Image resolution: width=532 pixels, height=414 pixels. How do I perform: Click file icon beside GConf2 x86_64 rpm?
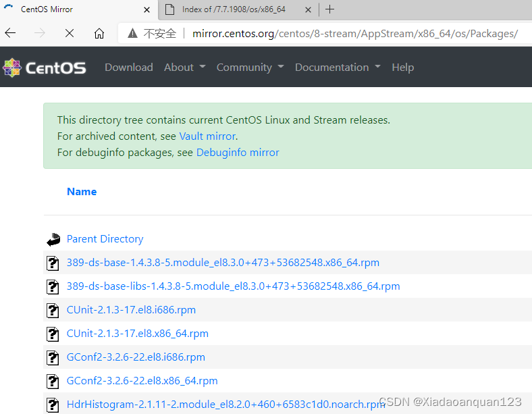(53, 382)
